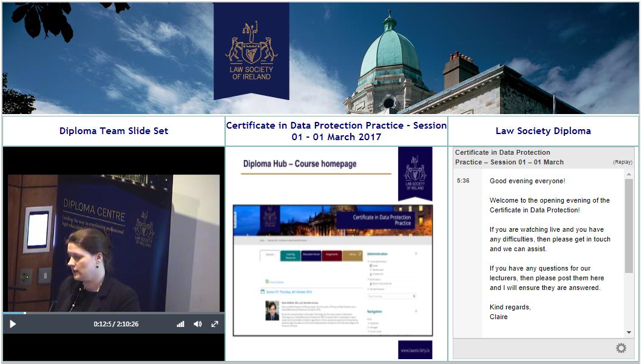Open chat settings gear icon
642x364 pixels.
(621, 348)
